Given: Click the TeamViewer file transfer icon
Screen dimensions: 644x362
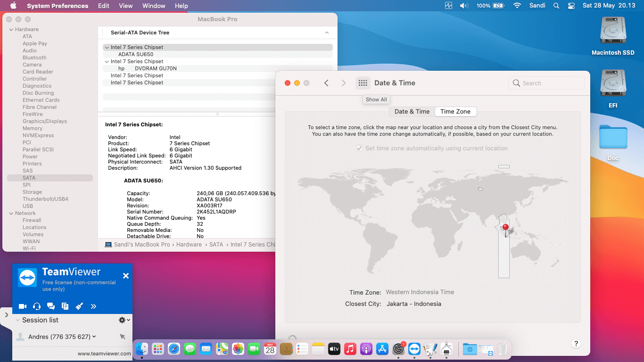Looking at the screenshot, I should (65, 306).
